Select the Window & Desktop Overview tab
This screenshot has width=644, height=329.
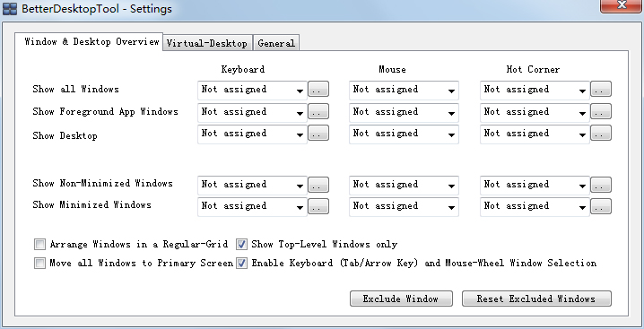(89, 42)
